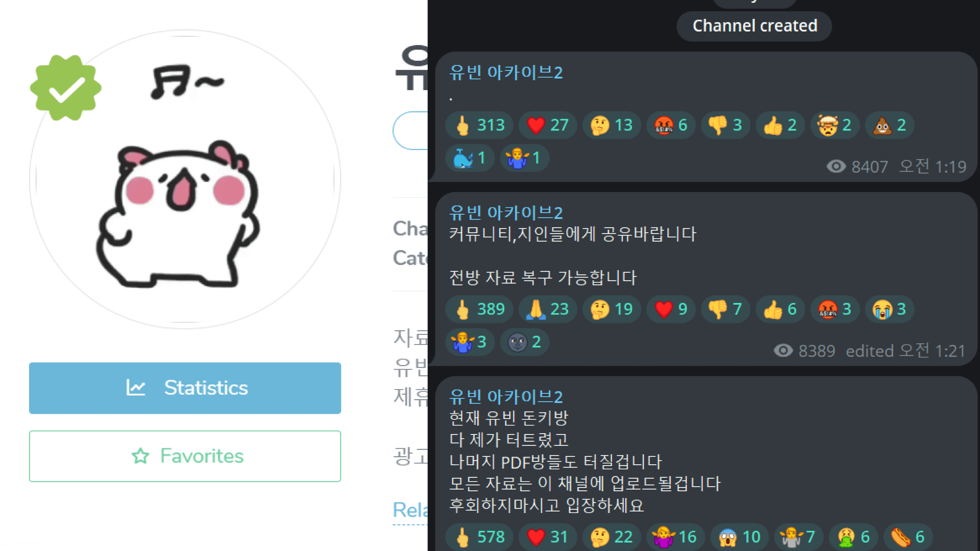The image size is (980, 551).
Task: Open the partially hidden Rela... link
Action: pos(410,510)
